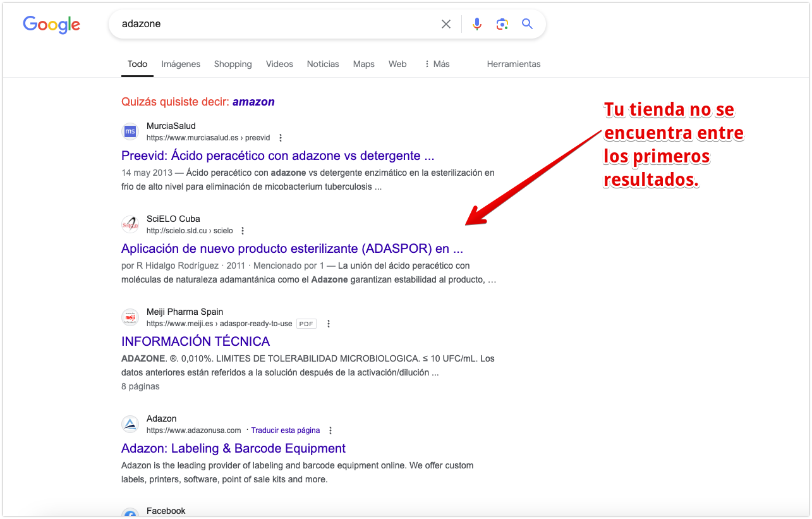Click the adazonusa.com URL

[x=194, y=430]
